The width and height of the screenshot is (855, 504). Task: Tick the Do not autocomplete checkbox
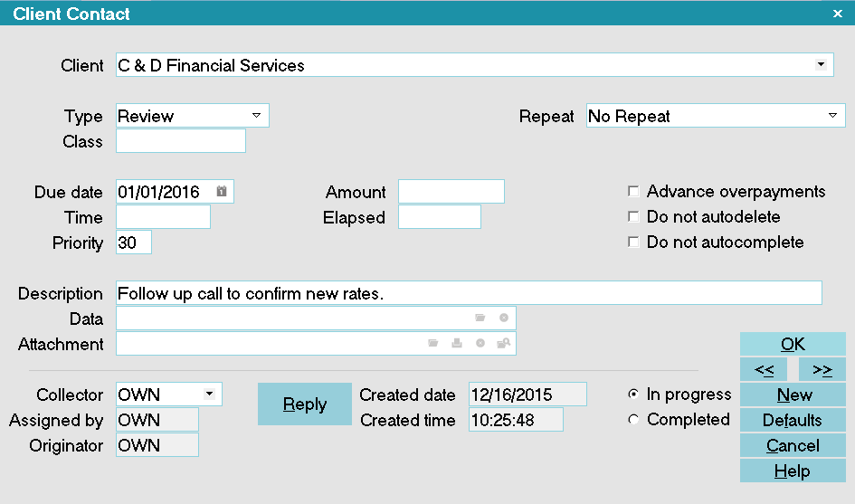point(633,242)
